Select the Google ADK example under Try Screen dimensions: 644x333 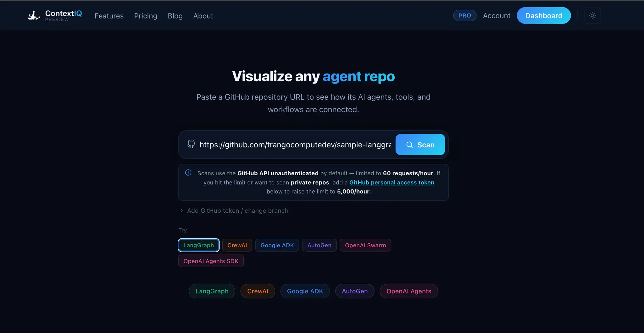[277, 245]
